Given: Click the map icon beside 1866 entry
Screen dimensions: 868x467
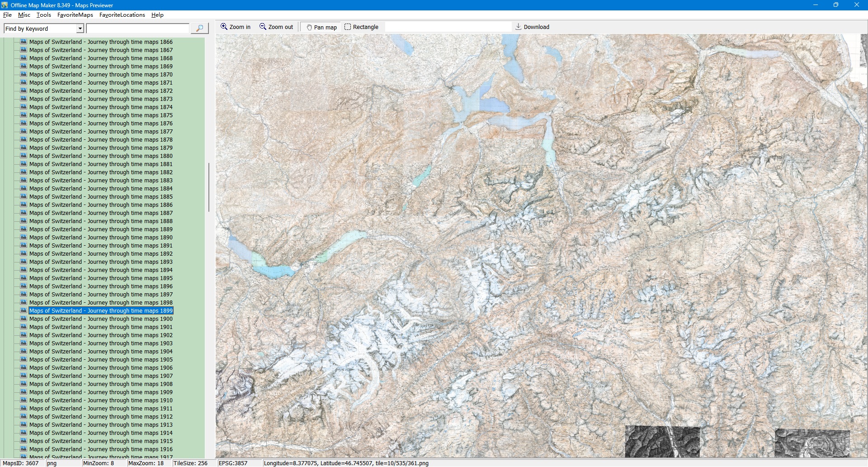Looking at the screenshot, I should (24, 42).
